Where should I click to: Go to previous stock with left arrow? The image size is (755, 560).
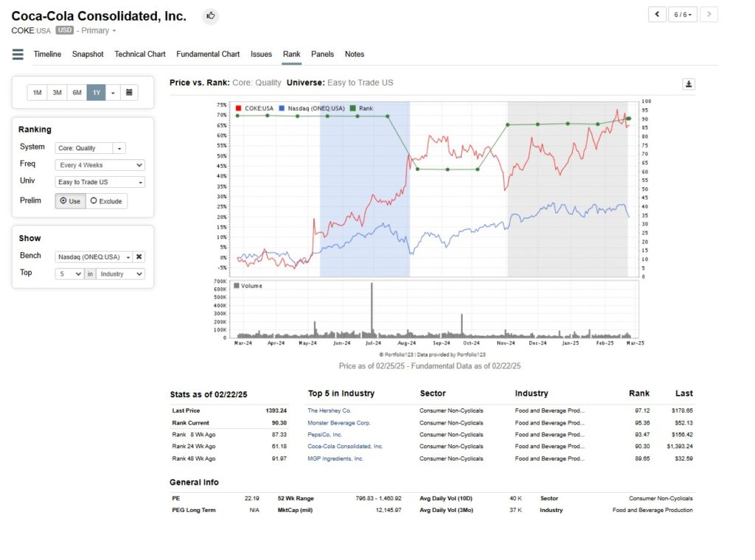[x=657, y=15]
